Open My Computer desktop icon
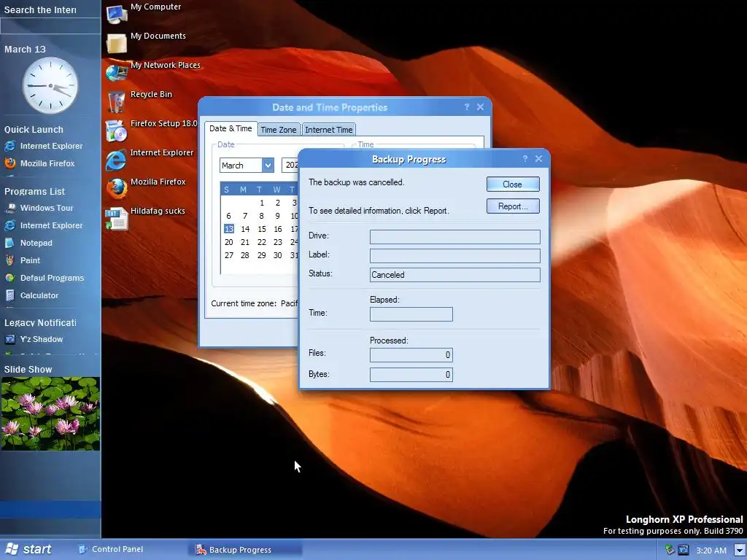 117,14
